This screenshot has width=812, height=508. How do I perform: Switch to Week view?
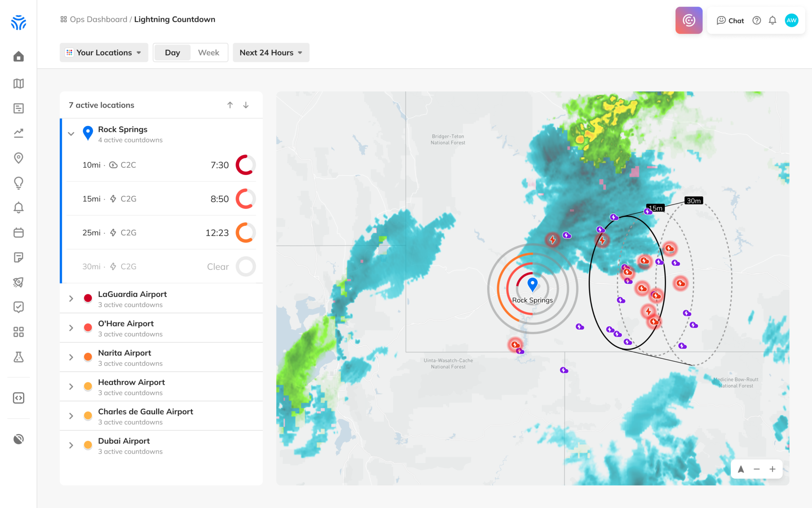[209, 52]
